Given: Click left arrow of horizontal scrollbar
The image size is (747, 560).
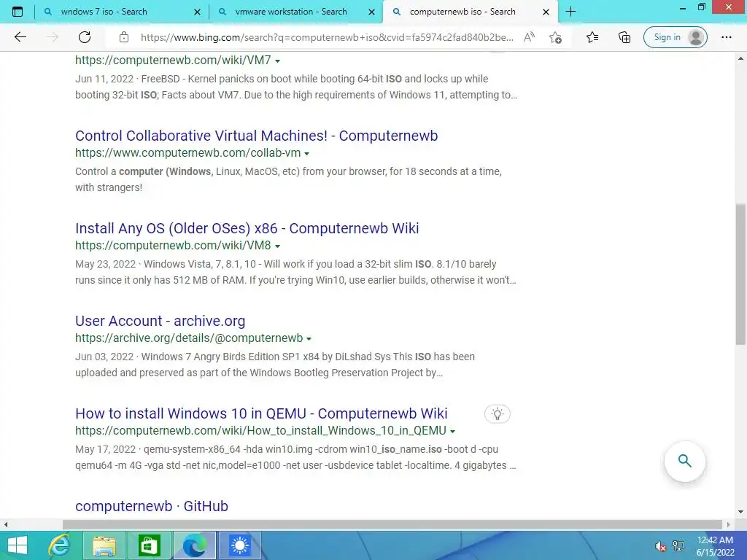Looking at the screenshot, I should click(6, 524).
